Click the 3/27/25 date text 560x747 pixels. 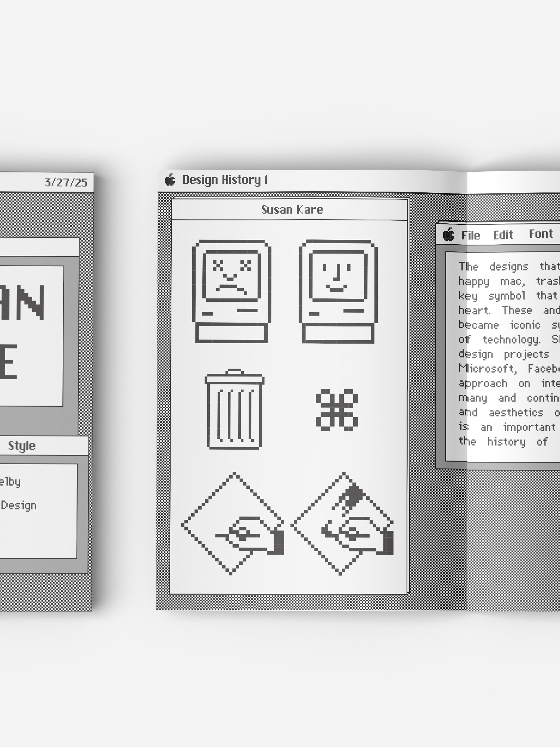click(x=66, y=182)
